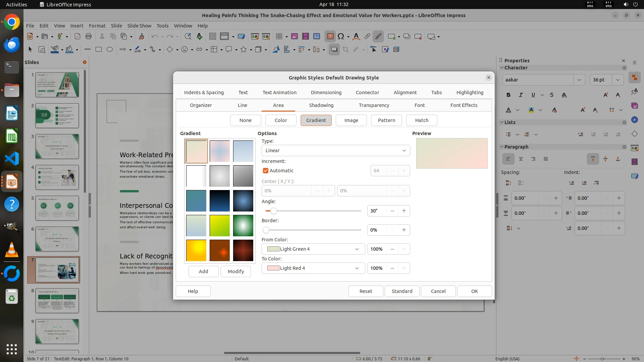Click the Italic formatting icon
This screenshot has height=362, width=644.
coord(521,95)
